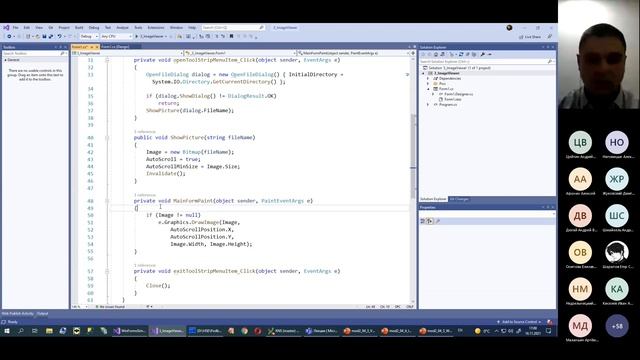Expand the Dependencies node
This screenshot has height=360, width=640.
click(428, 78)
